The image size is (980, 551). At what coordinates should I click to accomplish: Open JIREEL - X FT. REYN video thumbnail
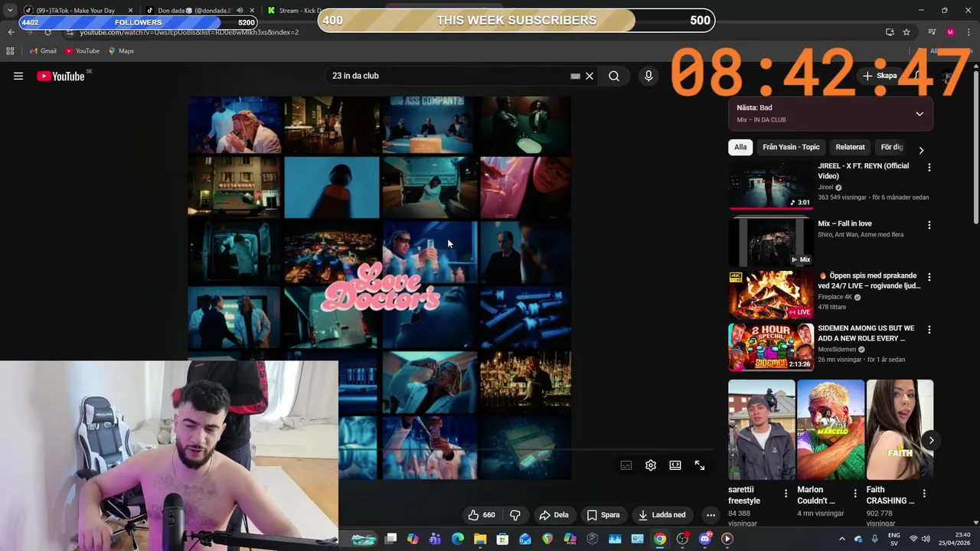click(x=771, y=185)
